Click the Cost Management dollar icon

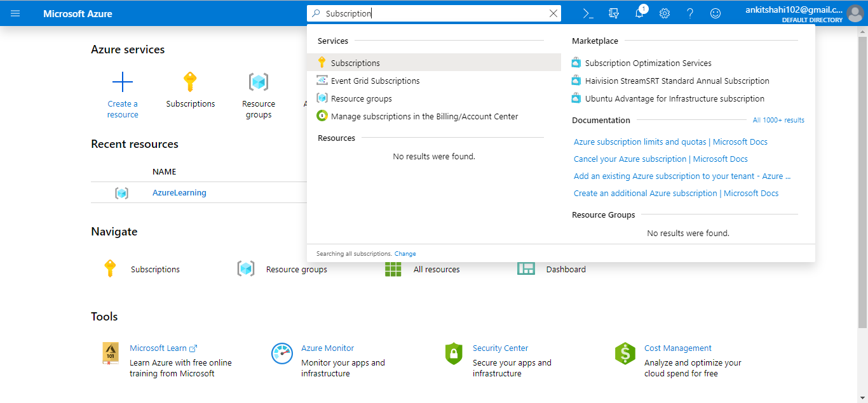click(625, 353)
